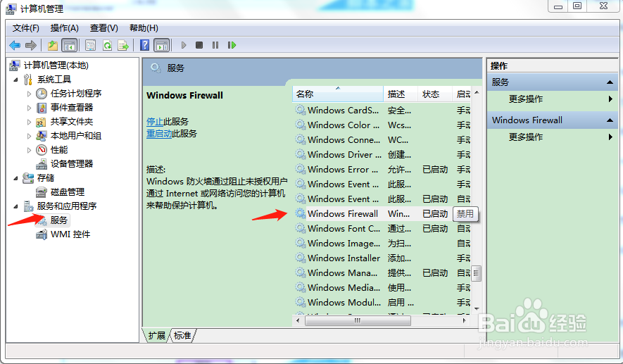Select the Windows Driver ... service row
623x364 pixels.
point(382,155)
